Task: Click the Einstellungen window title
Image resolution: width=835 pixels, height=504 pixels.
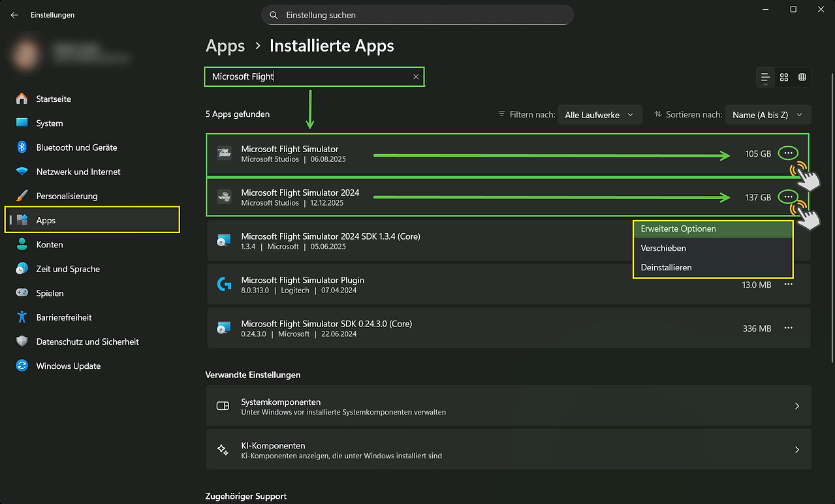Action: [x=52, y=15]
